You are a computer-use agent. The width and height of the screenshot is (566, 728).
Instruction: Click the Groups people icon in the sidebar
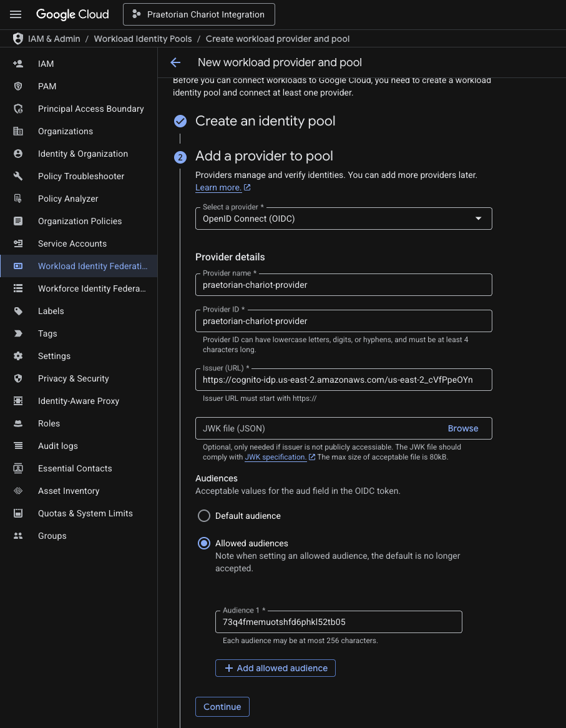point(18,536)
